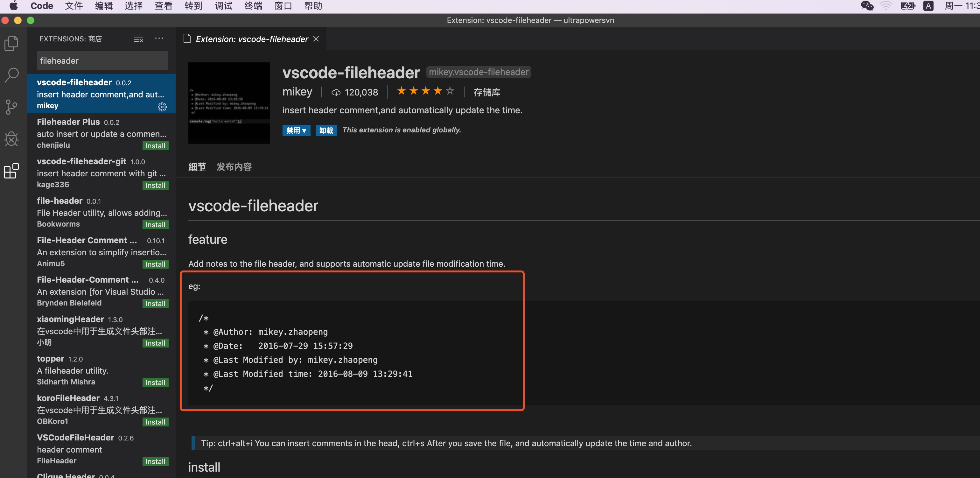This screenshot has width=980, height=478.
Task: Install VSCodeFileHeader extension
Action: point(155,462)
